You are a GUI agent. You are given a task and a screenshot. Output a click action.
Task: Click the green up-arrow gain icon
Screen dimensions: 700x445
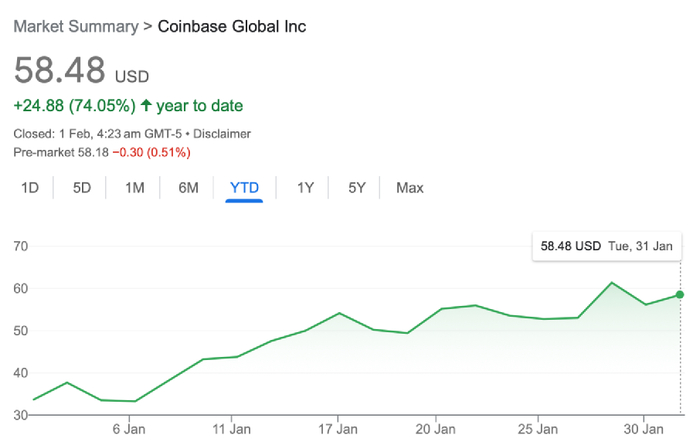[x=147, y=105]
